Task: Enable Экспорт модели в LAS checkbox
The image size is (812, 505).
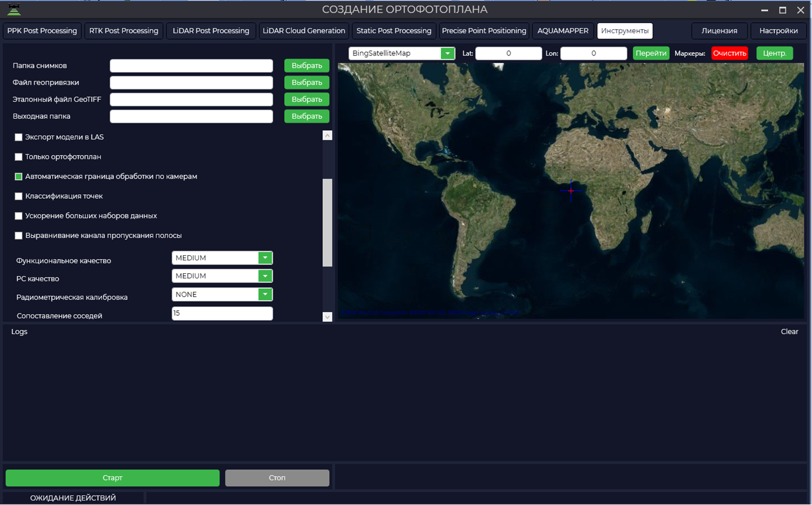Action: (18, 137)
